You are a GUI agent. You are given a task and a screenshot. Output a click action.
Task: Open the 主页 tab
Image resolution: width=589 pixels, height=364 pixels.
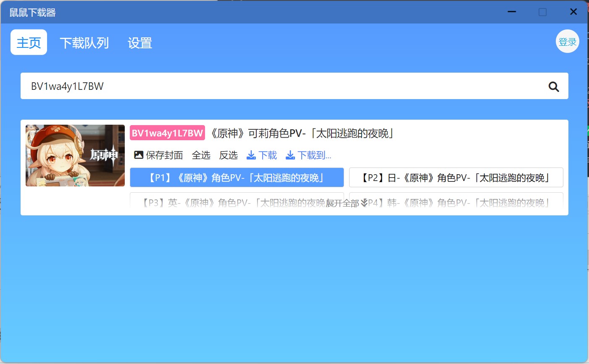pos(29,42)
